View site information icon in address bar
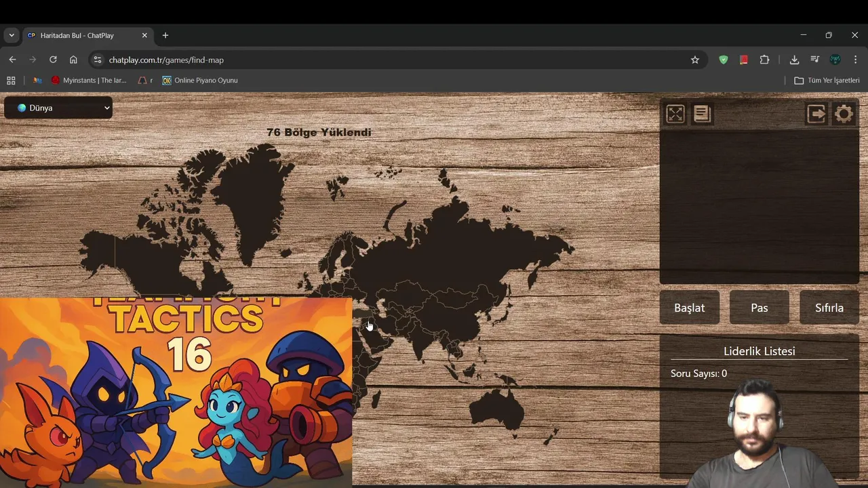 (98, 60)
